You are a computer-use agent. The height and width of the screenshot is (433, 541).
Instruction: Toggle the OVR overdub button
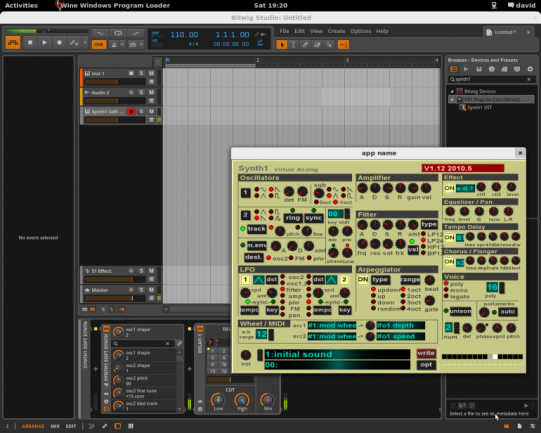click(99, 45)
